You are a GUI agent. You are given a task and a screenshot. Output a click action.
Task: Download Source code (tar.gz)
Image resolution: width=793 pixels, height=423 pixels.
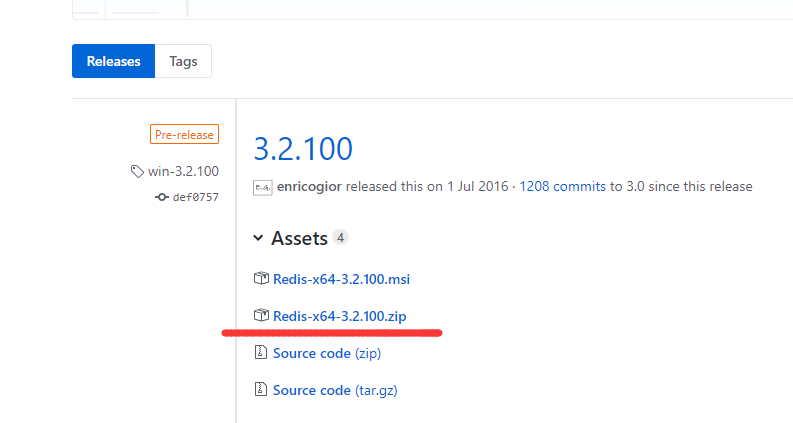335,390
